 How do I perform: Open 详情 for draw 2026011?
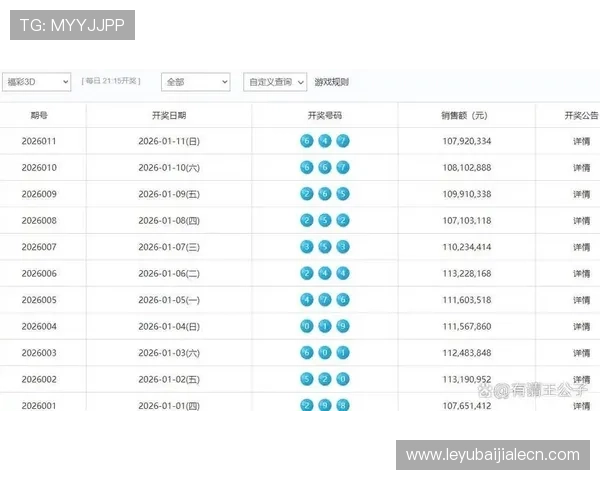click(x=581, y=141)
